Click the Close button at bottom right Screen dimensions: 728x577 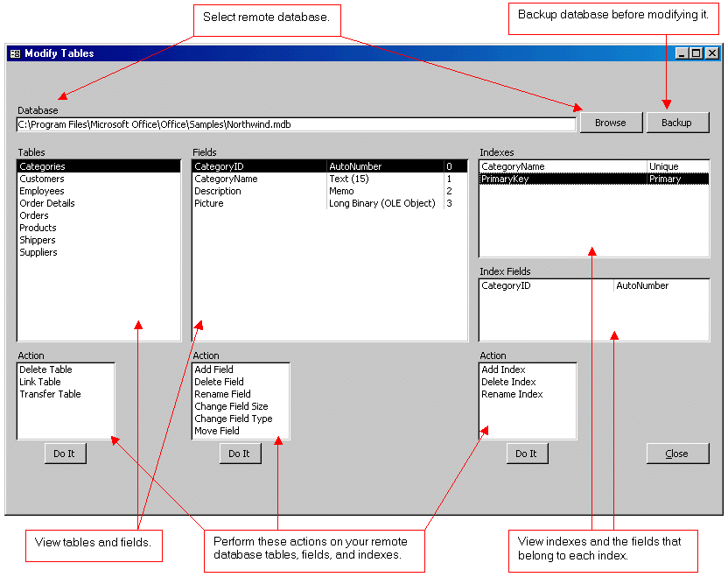click(676, 454)
